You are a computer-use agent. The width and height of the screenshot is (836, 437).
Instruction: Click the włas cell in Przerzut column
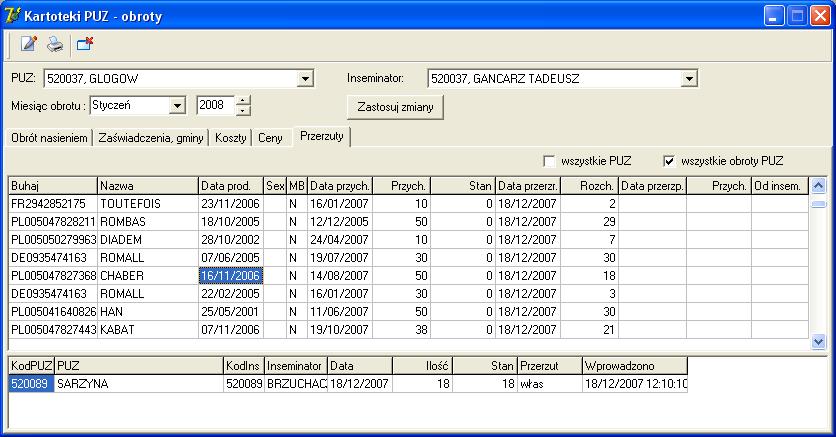[x=550, y=384]
